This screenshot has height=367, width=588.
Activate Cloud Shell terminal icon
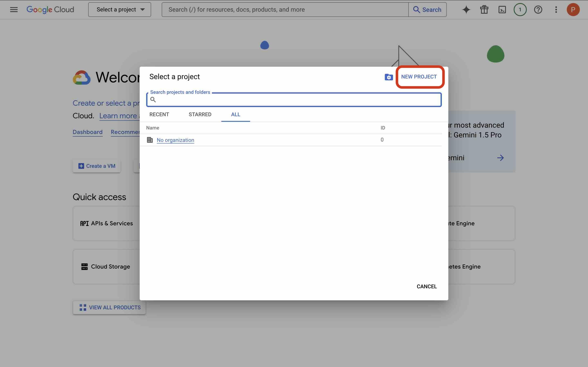502,9
